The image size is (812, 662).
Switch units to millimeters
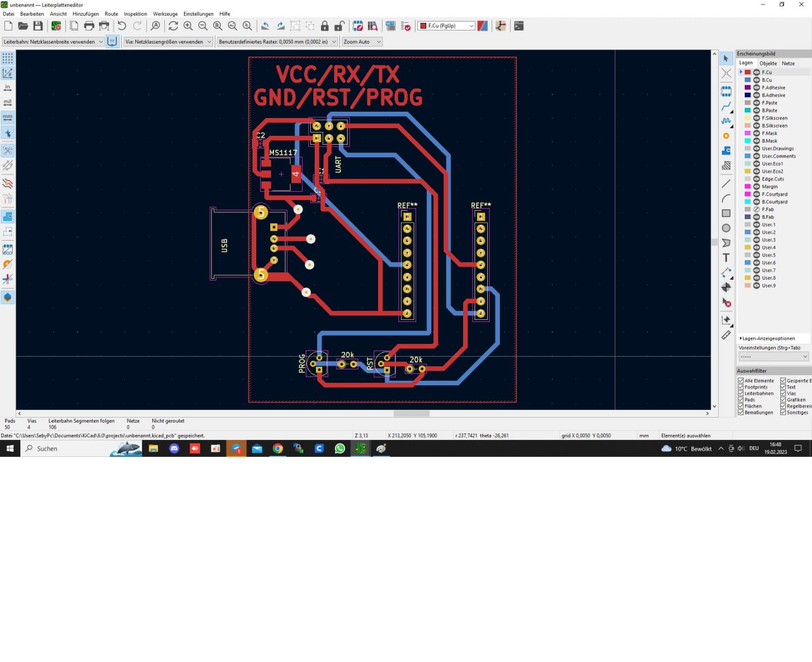click(8, 117)
